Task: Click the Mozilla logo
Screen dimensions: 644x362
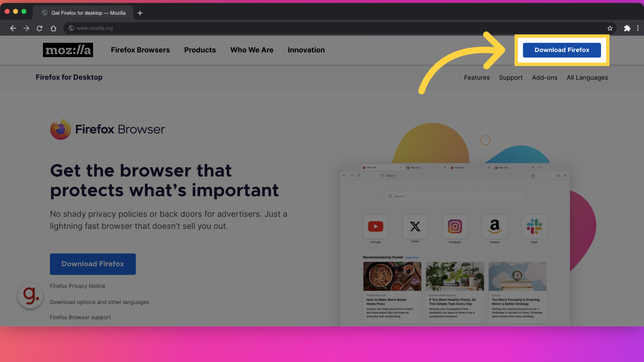Action: [68, 50]
